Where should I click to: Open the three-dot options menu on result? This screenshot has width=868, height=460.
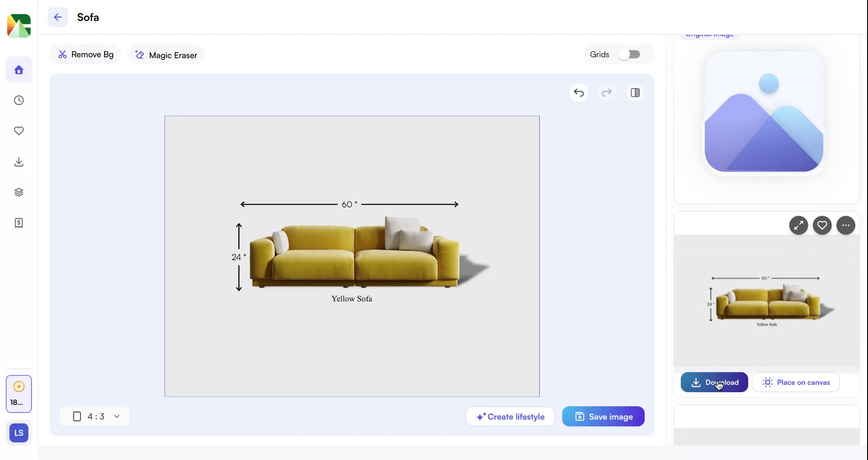846,225
